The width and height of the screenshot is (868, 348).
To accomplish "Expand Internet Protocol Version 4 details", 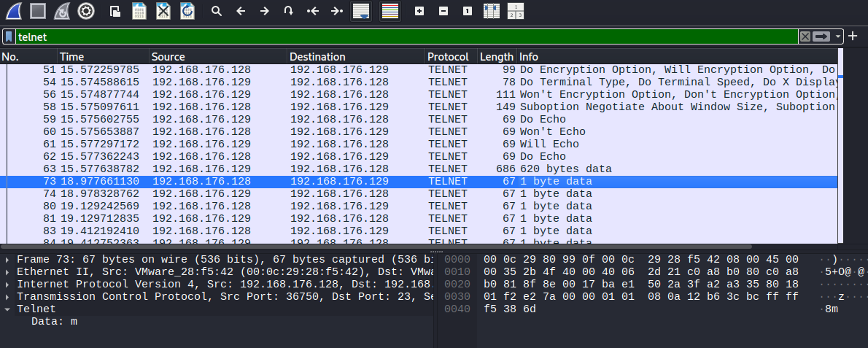I will [x=7, y=284].
